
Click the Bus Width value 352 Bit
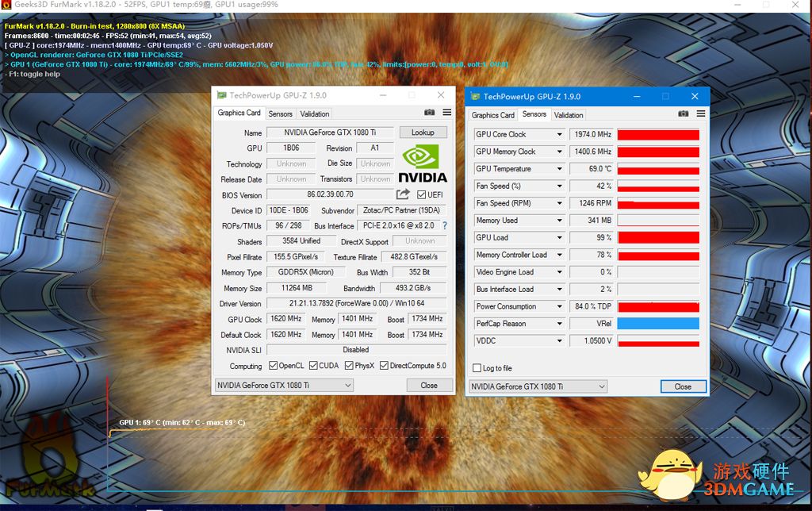(419, 272)
